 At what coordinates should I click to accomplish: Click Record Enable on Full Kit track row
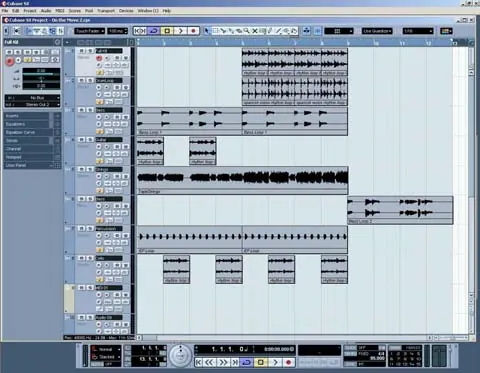(99, 58)
